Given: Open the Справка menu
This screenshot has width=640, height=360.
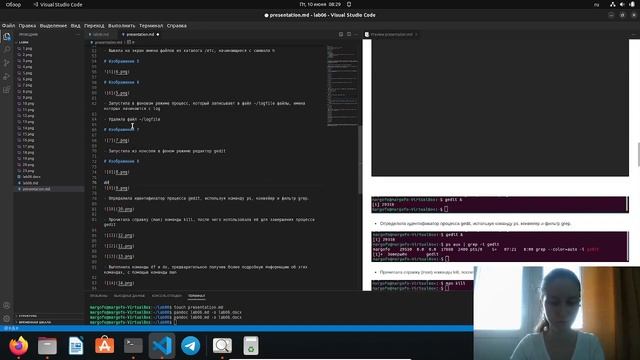Looking at the screenshot, I should click(x=177, y=25).
